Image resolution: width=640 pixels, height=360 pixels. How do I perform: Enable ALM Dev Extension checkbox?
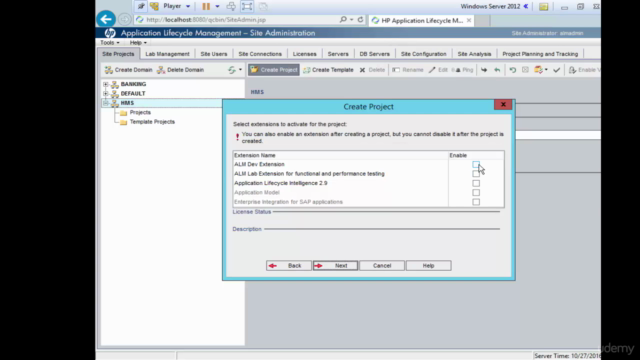click(476, 164)
